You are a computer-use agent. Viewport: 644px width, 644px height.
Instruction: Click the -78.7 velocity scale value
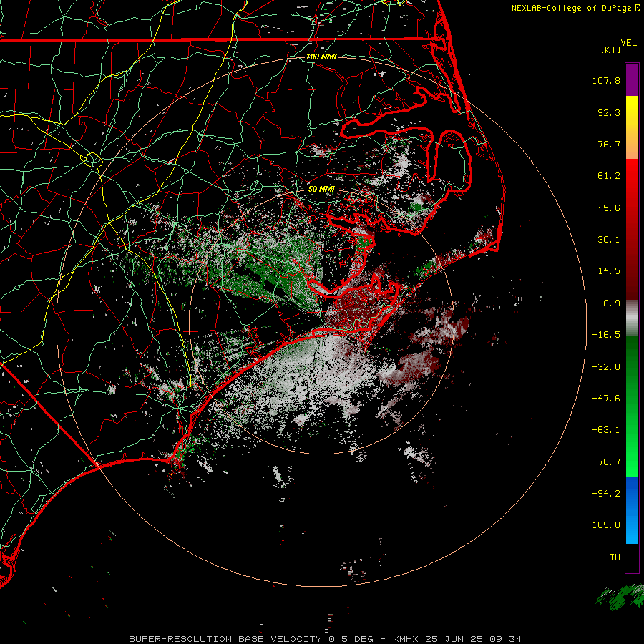(x=606, y=462)
